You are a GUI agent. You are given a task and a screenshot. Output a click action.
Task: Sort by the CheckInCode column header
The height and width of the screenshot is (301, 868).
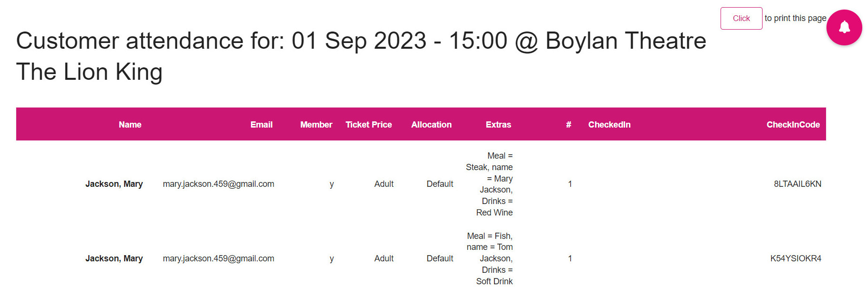[x=793, y=124]
